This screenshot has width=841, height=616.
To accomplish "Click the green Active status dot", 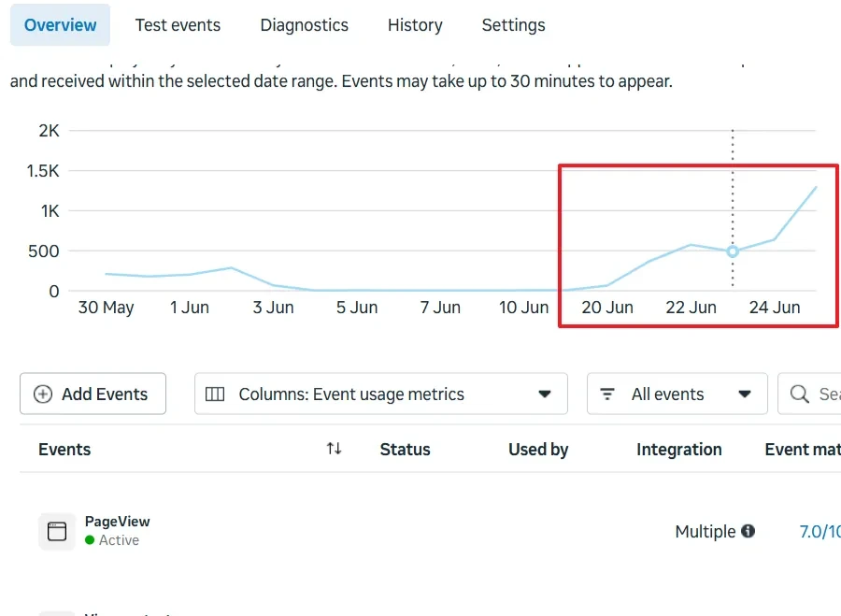I will (x=90, y=539).
